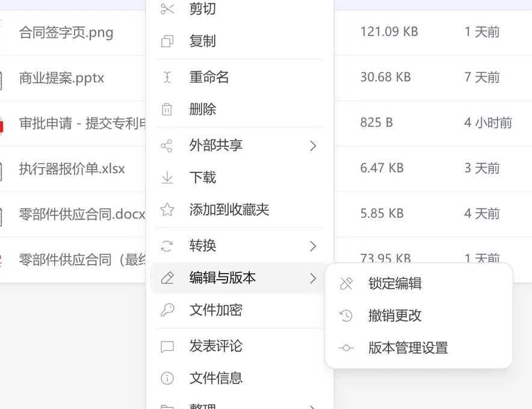Select 添加到收藏夹 menu entry
Viewport: 532px width, 409px height.
pyautogui.click(x=240, y=210)
